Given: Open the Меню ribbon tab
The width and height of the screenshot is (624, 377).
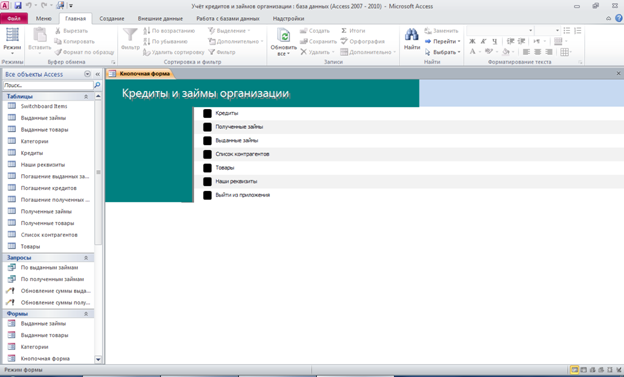Looking at the screenshot, I should (x=43, y=18).
